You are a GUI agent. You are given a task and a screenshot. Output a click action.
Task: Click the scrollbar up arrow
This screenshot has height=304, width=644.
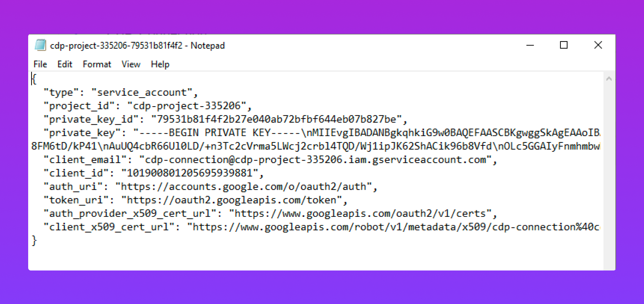(609, 79)
